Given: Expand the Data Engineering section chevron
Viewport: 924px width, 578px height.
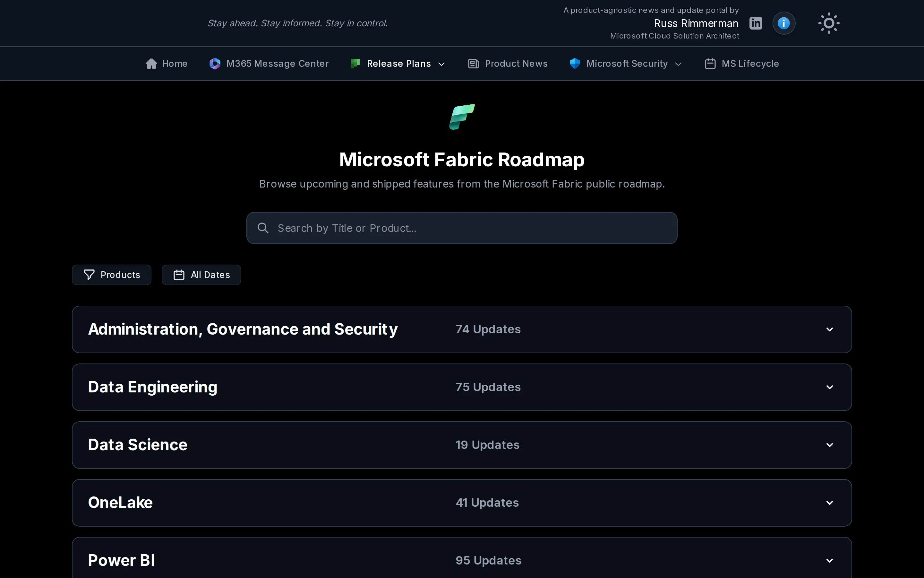Looking at the screenshot, I should point(829,387).
